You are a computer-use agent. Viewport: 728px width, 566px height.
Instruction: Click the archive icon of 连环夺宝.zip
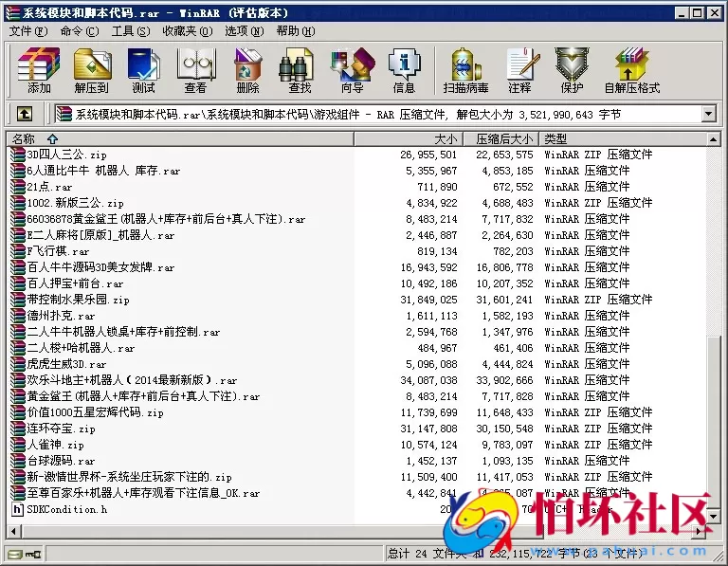18,429
